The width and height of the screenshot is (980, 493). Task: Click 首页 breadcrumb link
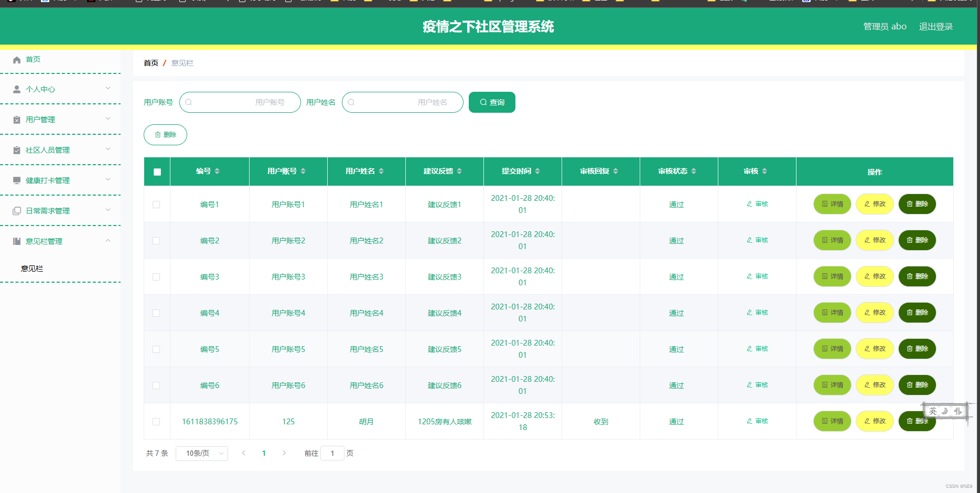(151, 63)
